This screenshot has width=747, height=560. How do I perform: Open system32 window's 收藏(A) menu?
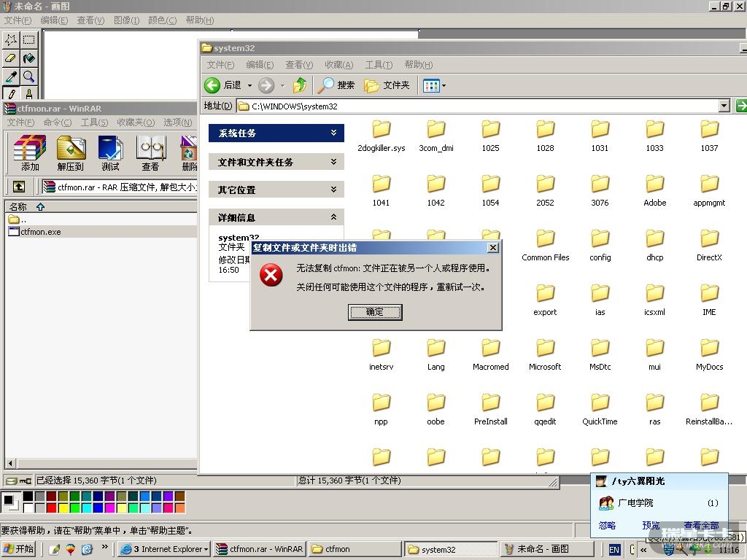click(x=338, y=65)
